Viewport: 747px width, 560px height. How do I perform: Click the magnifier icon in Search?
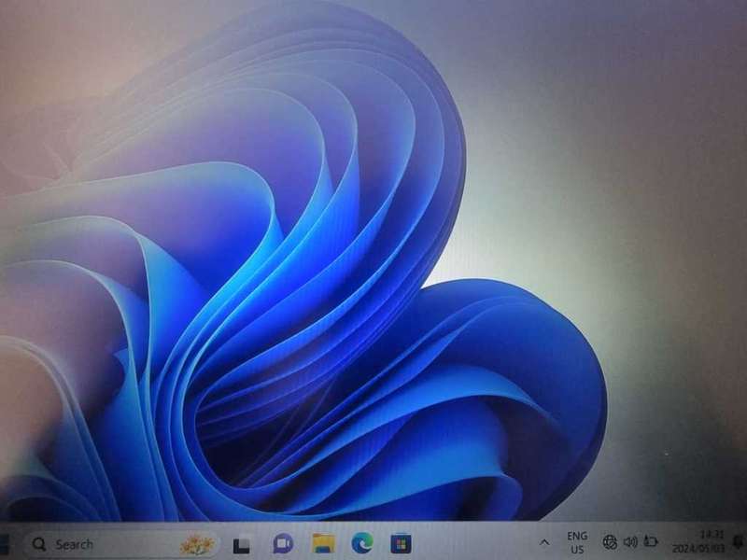click(39, 544)
